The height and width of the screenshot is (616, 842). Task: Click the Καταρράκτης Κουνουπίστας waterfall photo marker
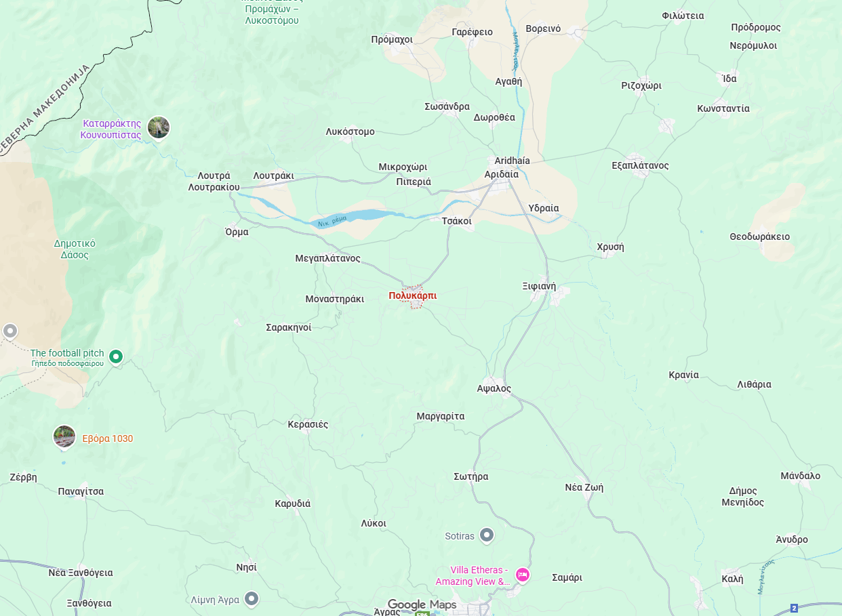tap(159, 127)
